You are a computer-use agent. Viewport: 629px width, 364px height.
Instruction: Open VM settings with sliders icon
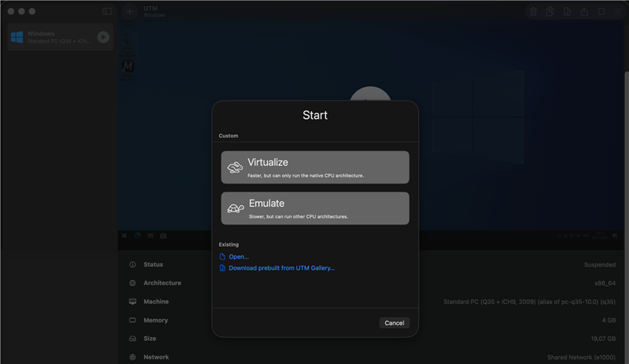(x=618, y=12)
